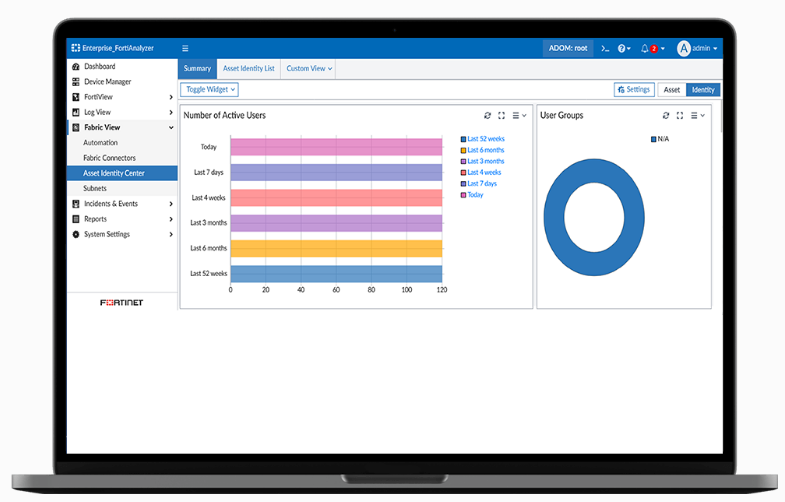Click the Today pink bar

pos(336,147)
